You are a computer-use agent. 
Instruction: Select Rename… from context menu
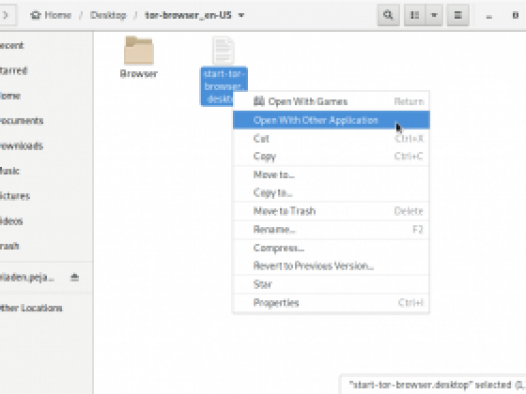pos(331,229)
